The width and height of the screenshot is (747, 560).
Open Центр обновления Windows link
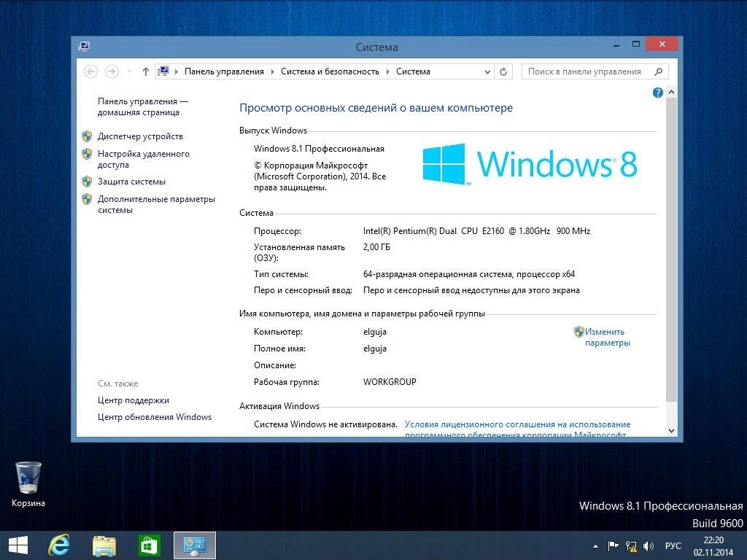pos(155,417)
